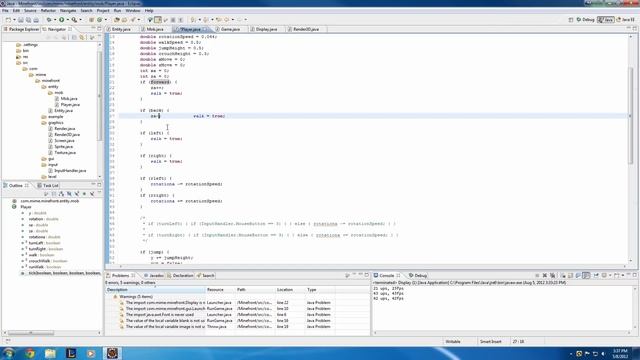Open Display Selected Console dropdown

610,276
